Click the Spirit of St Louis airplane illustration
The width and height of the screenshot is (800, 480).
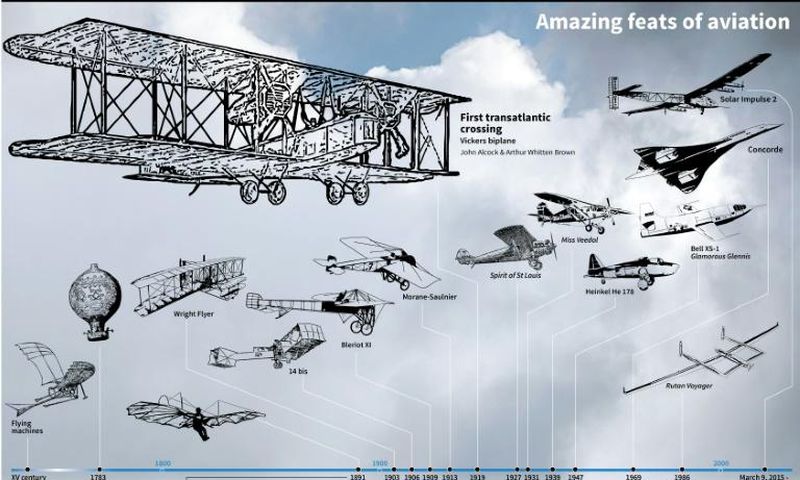(507, 248)
